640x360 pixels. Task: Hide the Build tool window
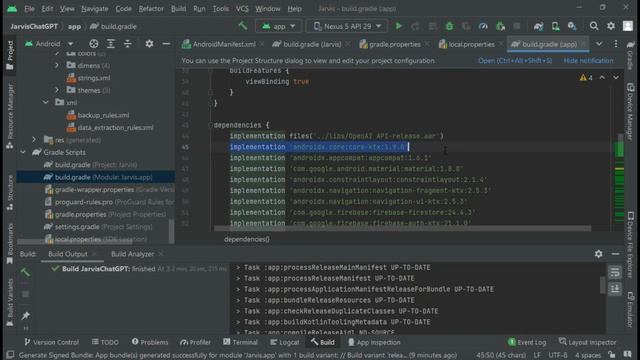[x=616, y=254]
